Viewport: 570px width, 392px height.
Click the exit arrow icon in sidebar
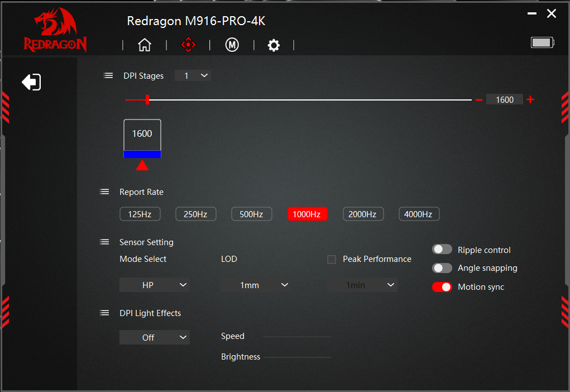click(31, 82)
